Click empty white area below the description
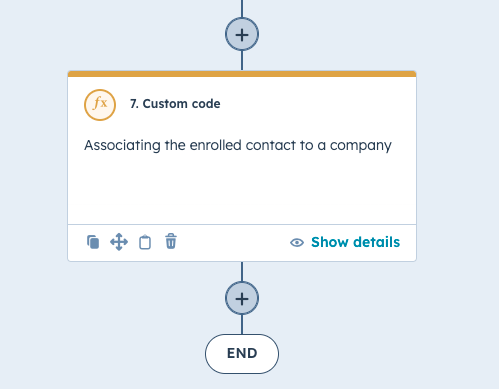The width and height of the screenshot is (499, 389). [242, 188]
